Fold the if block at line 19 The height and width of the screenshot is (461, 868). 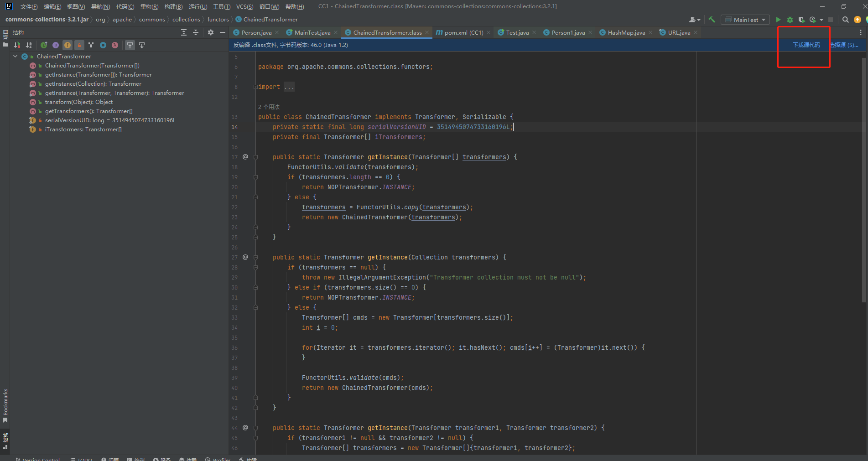click(255, 177)
